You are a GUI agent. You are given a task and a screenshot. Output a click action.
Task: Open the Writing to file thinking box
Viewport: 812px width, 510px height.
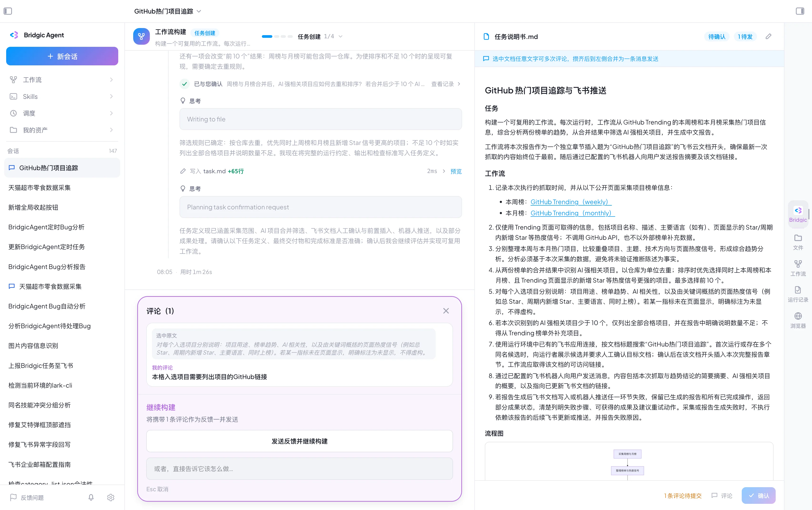click(321, 119)
